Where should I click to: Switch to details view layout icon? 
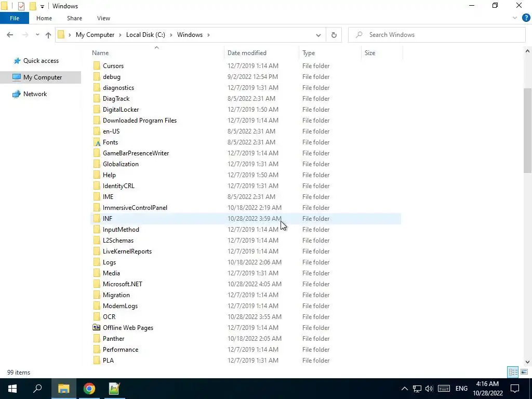tap(513, 372)
